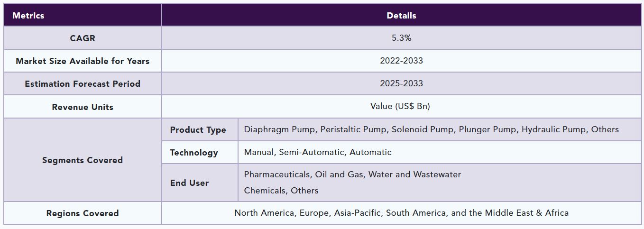Click the Diaphragm Pump product list text
Screen dimensions: 644x229
[431, 129]
